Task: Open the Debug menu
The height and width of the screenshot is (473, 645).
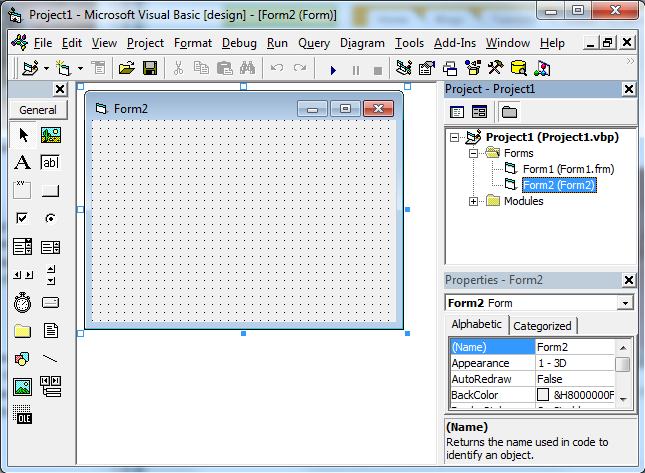Action: pyautogui.click(x=239, y=43)
